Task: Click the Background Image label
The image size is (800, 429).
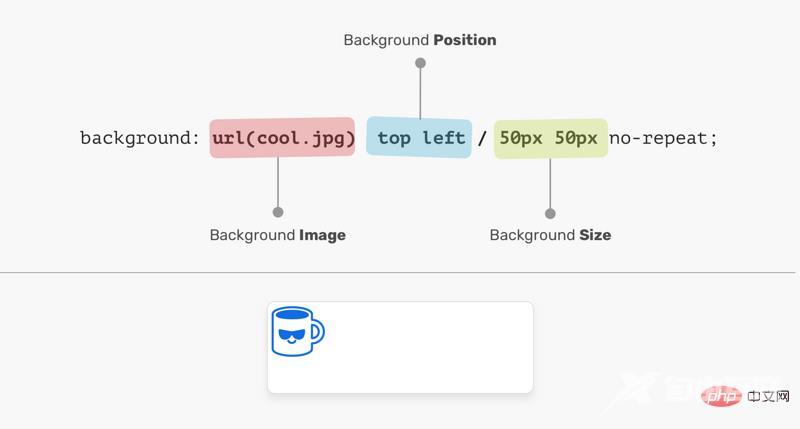Action: tap(278, 235)
